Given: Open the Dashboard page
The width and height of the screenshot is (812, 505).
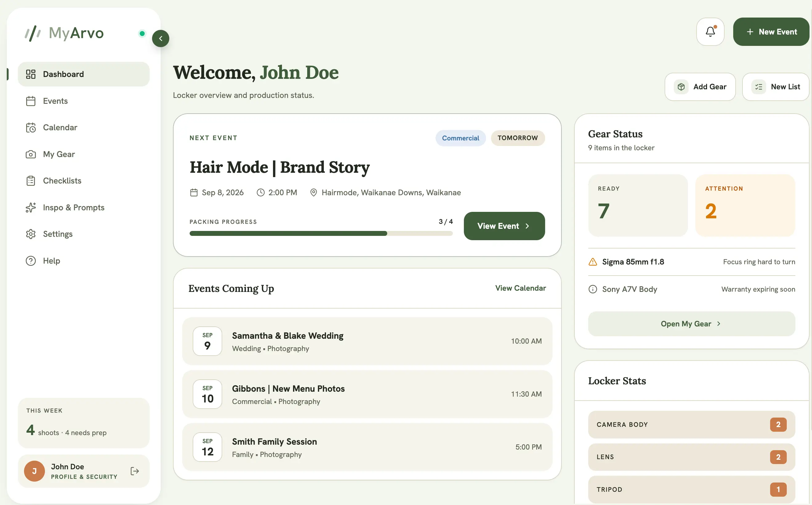Looking at the screenshot, I should pos(84,74).
